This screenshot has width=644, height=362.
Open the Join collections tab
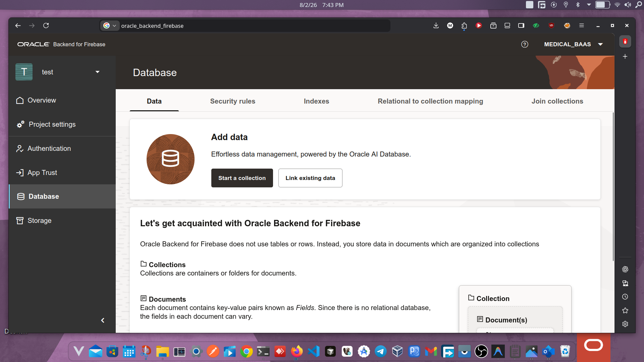tap(557, 101)
